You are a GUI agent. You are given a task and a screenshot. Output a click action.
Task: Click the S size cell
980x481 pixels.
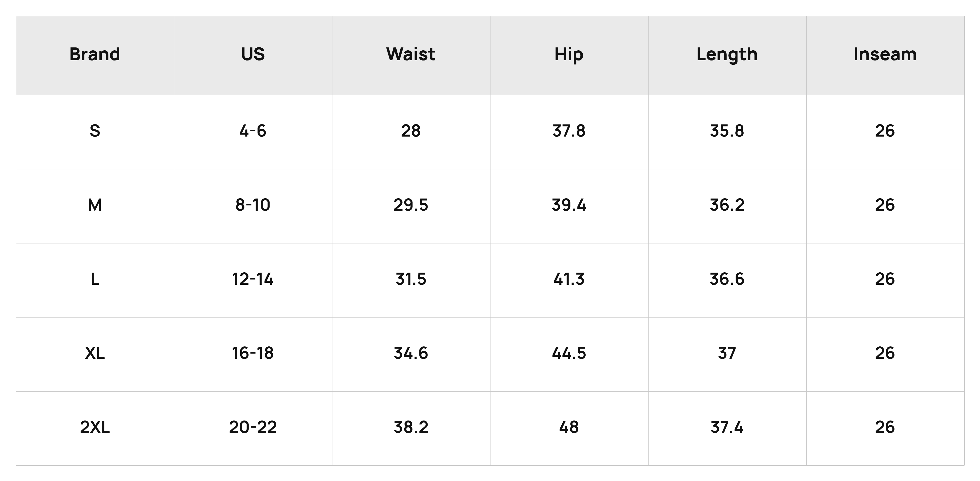pos(95,132)
